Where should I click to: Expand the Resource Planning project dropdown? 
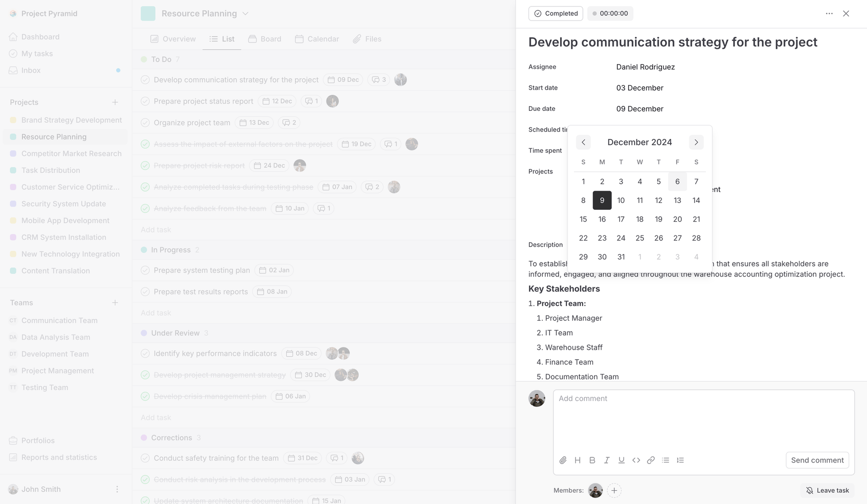point(245,13)
